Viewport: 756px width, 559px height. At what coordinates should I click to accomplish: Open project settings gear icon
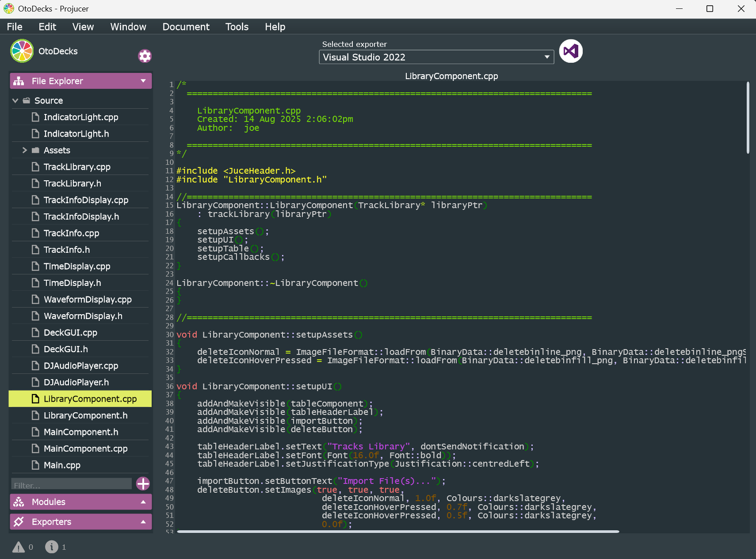tap(145, 56)
